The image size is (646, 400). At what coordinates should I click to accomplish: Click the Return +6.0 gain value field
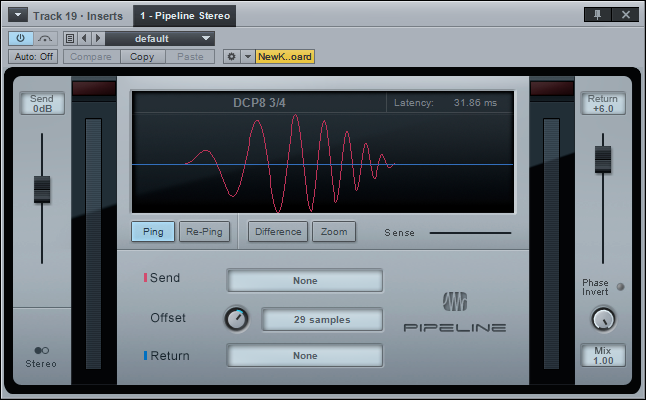(x=603, y=103)
